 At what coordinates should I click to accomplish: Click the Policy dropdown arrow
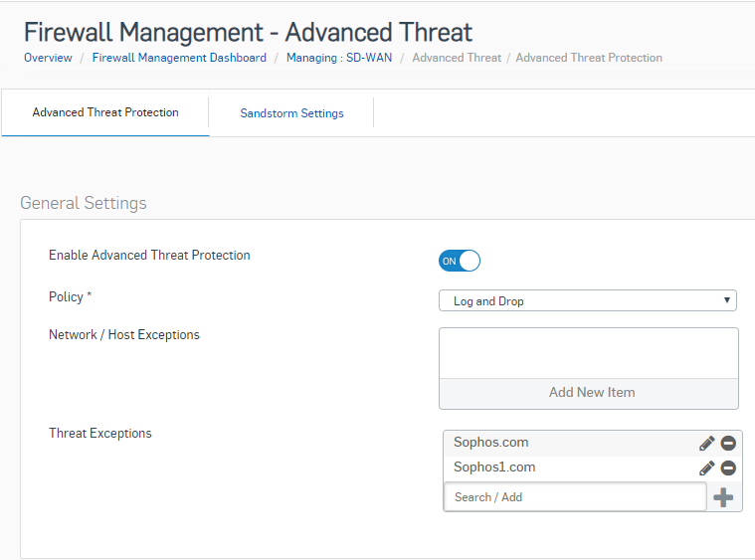tap(726, 300)
